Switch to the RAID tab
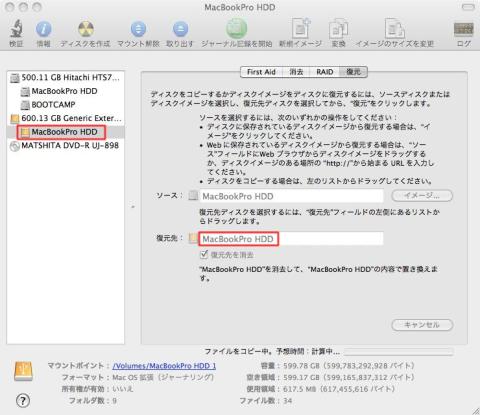Image resolution: width=480 pixels, height=415 pixels. tap(325, 72)
